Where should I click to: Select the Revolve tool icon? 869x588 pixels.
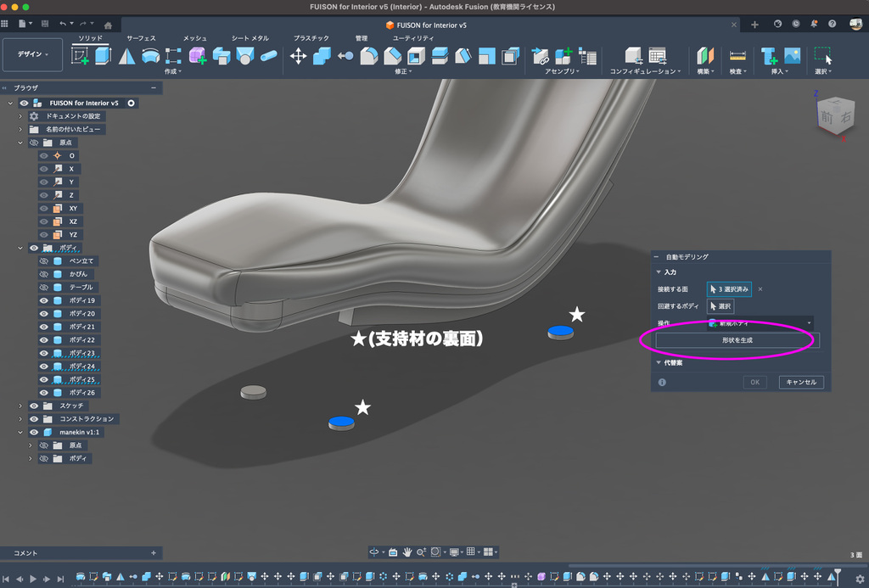(x=150, y=56)
